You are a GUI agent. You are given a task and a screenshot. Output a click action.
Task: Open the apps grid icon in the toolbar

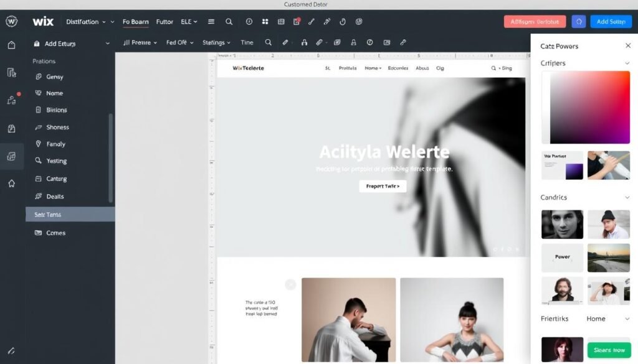264,21
